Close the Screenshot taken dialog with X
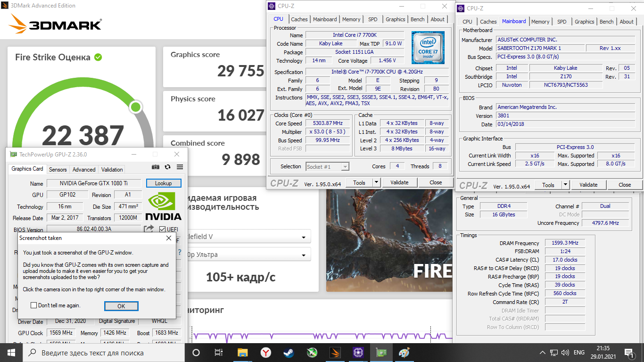Image resolution: width=644 pixels, height=362 pixels. pyautogui.click(x=169, y=238)
